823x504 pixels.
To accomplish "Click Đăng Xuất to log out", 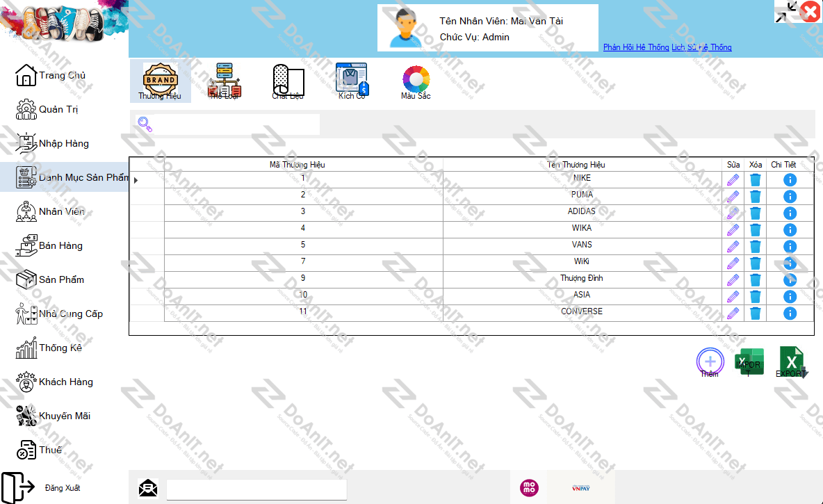I will tap(42, 488).
